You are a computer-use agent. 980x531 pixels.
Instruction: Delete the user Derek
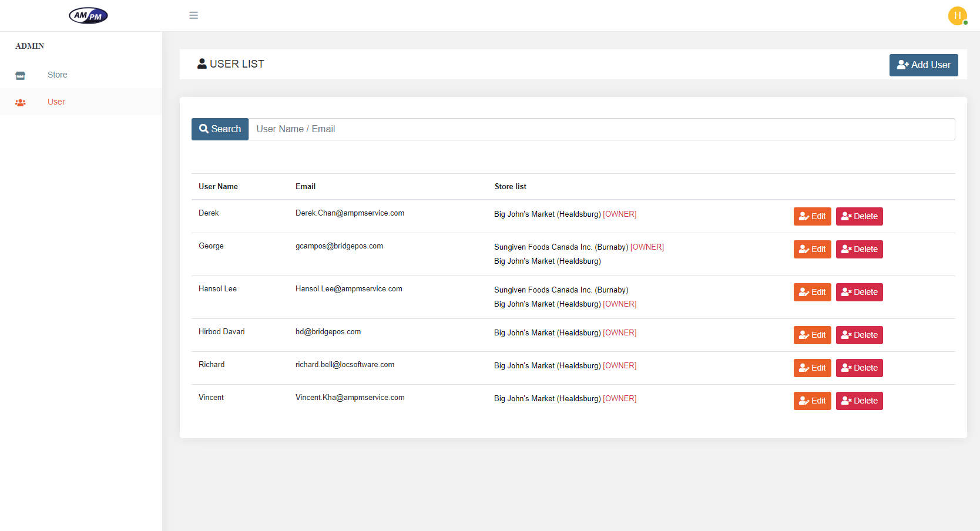pyautogui.click(x=859, y=216)
